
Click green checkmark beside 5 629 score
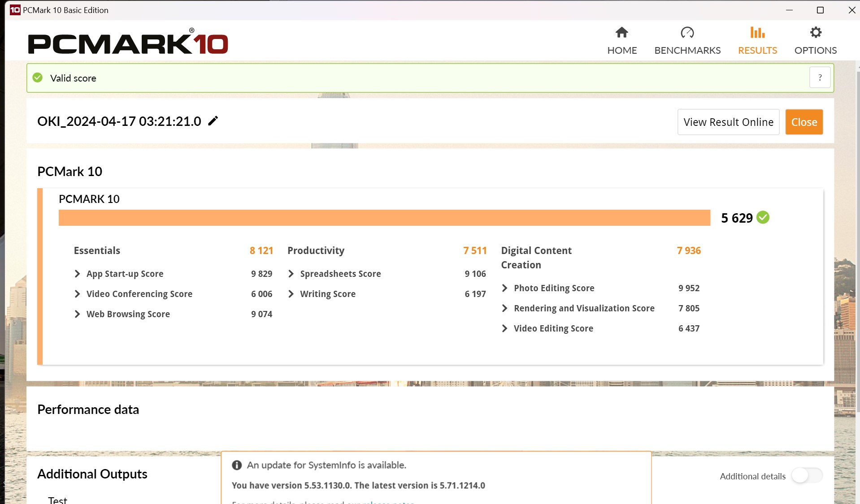tap(763, 218)
